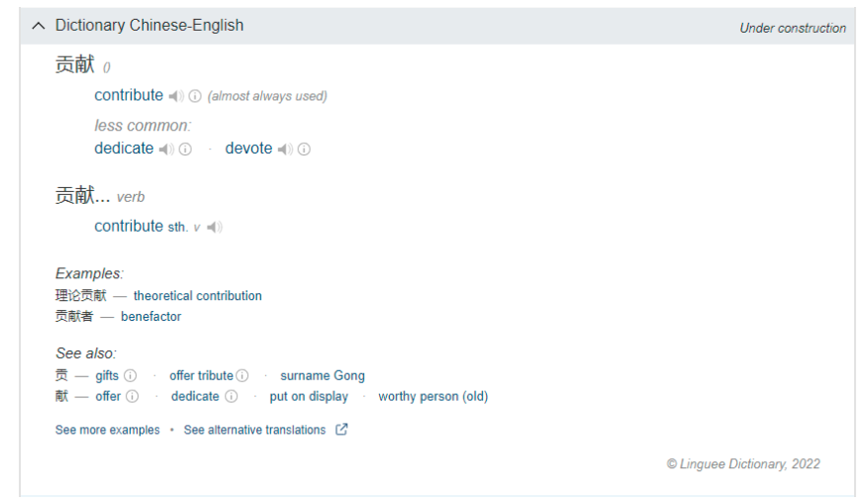Open surname Gong translation link

coord(323,376)
